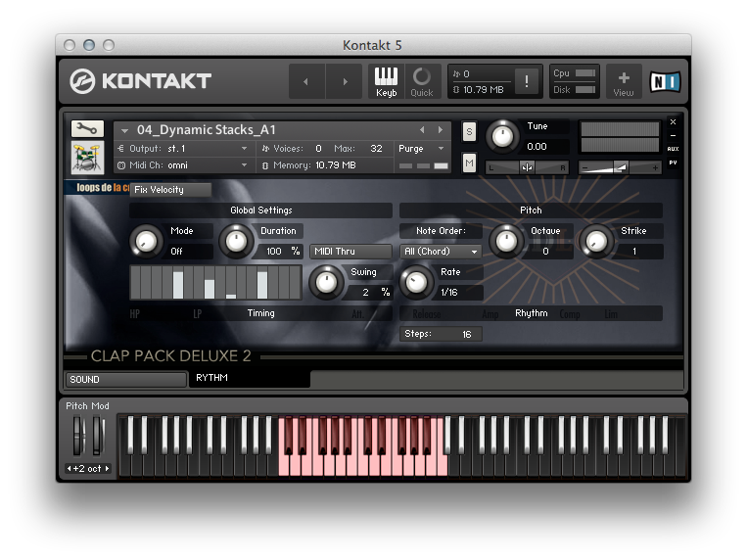Click the pitch bend wheel
The image size is (747, 560).
coord(78,436)
